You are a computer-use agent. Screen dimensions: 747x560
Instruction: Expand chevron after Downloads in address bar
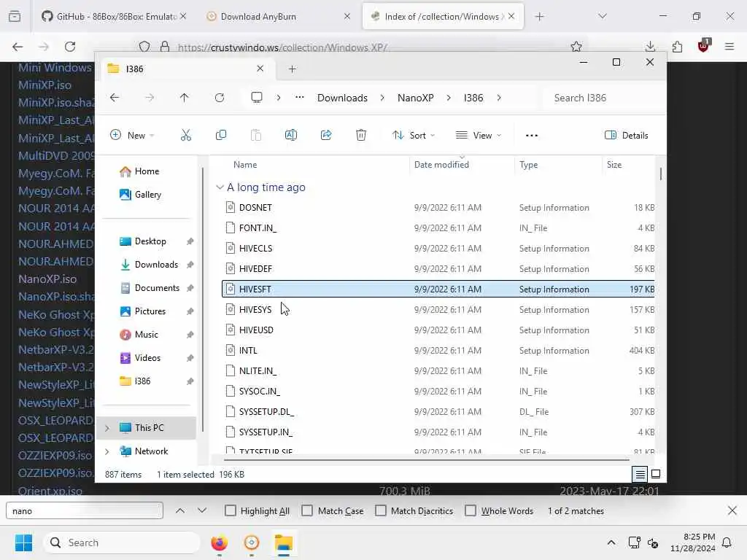click(x=382, y=98)
